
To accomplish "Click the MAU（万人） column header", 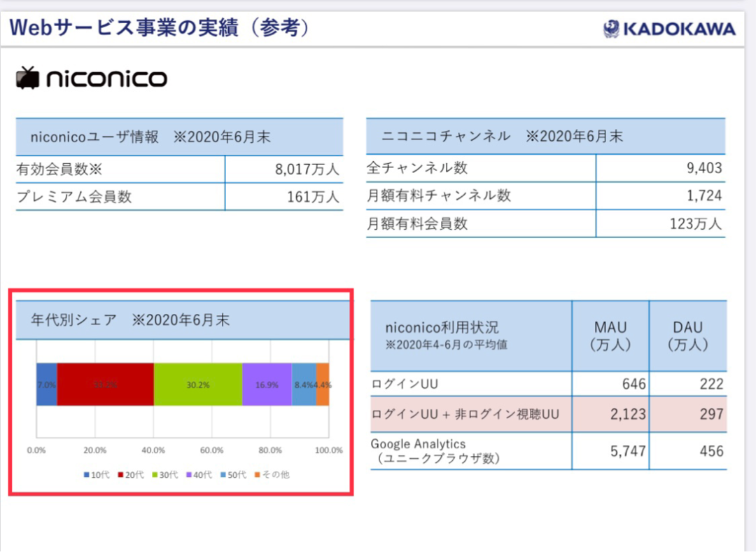I will 610,336.
